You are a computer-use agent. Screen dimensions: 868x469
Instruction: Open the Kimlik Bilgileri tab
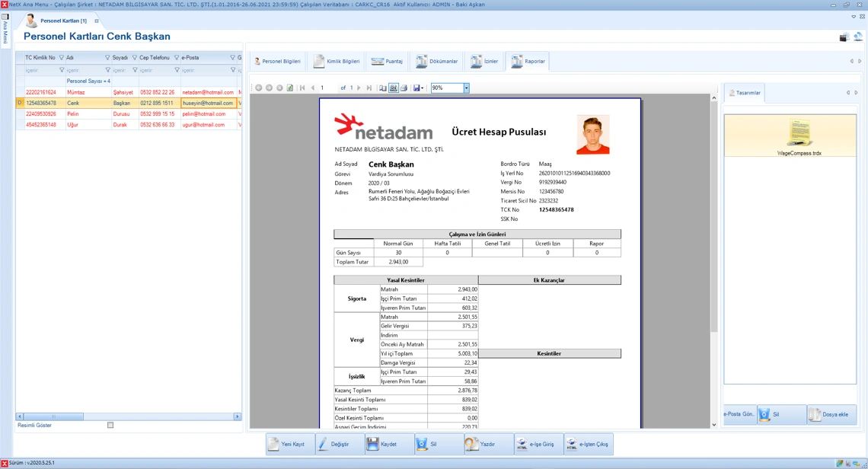pyautogui.click(x=337, y=62)
